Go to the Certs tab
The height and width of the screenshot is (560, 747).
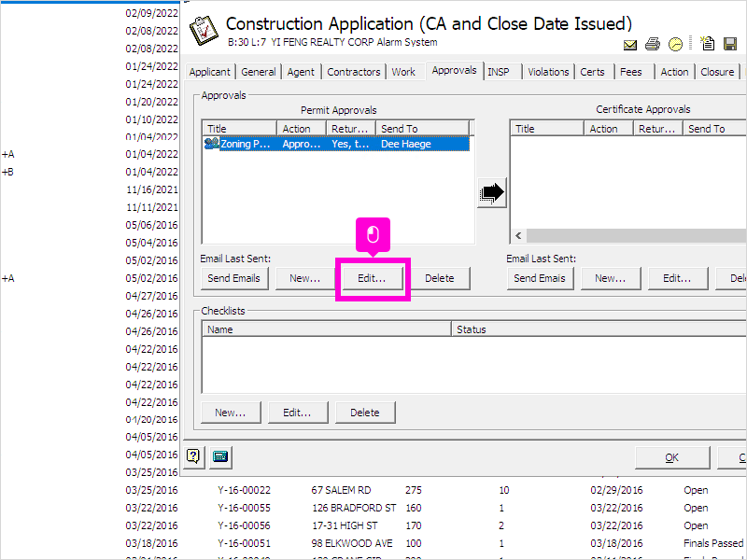(592, 72)
